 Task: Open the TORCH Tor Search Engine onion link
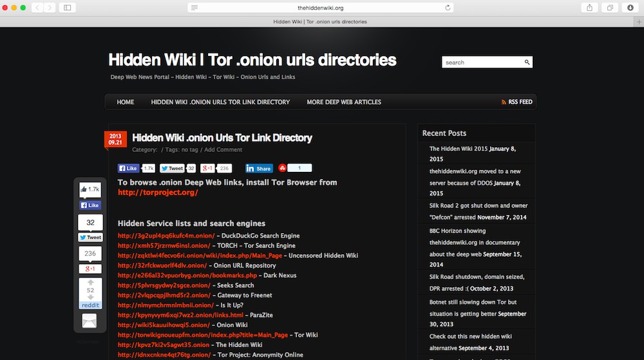click(x=164, y=245)
